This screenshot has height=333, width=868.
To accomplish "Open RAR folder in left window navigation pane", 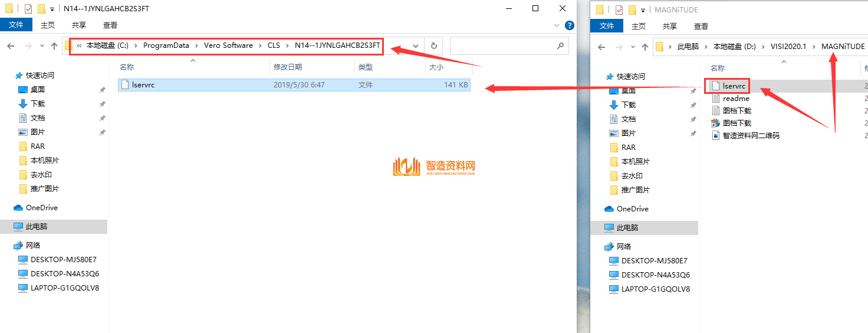I will [37, 146].
